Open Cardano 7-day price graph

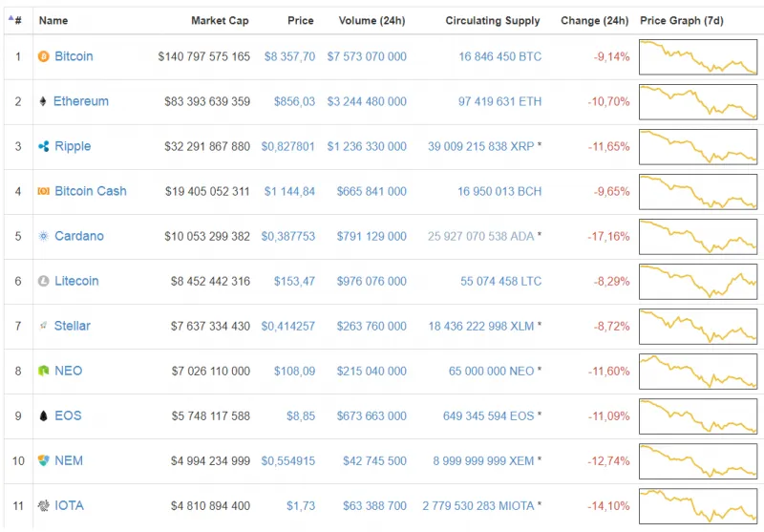pos(698,237)
